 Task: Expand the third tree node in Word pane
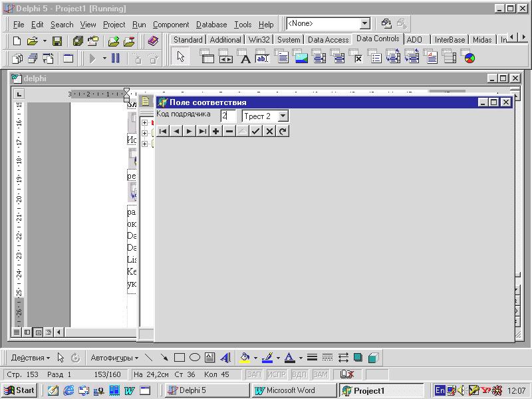144,144
